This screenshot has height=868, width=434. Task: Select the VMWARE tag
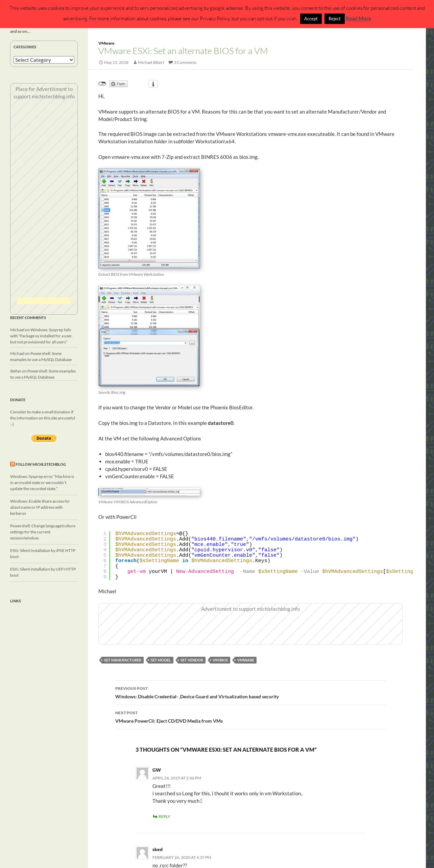tap(245, 660)
